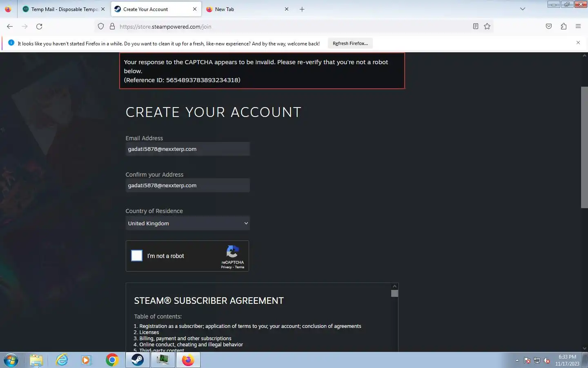Image resolution: width=588 pixels, height=368 pixels.
Task: Click the Create Your Account heading
Action: pyautogui.click(x=213, y=112)
